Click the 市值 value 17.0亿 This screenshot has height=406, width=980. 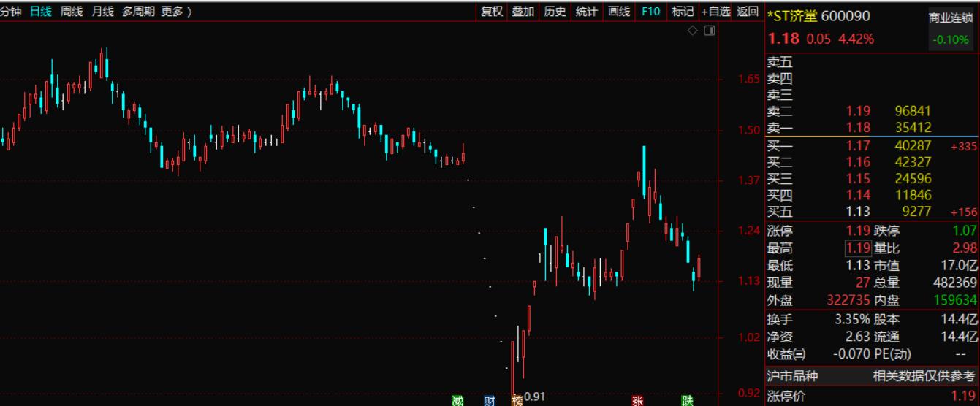(x=958, y=266)
